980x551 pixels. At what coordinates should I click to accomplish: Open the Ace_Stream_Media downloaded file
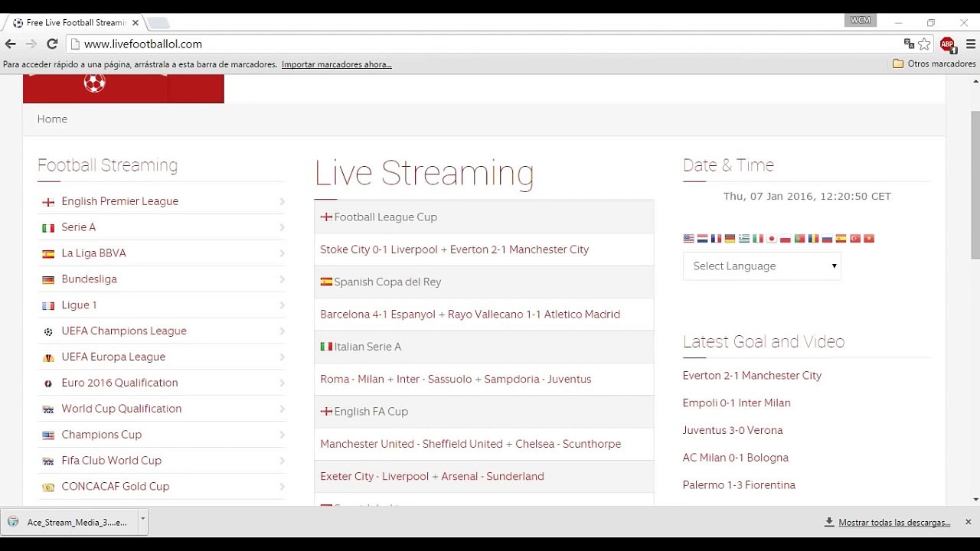point(69,522)
